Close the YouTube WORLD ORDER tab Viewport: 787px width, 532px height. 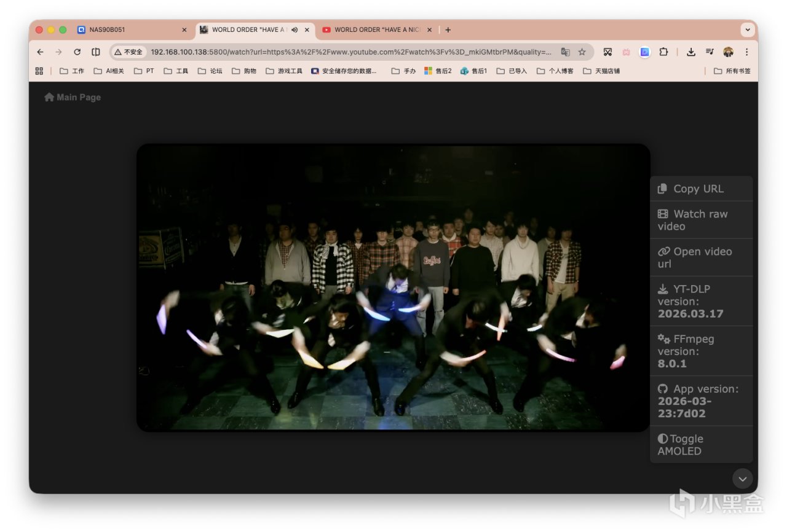pyautogui.click(x=429, y=29)
